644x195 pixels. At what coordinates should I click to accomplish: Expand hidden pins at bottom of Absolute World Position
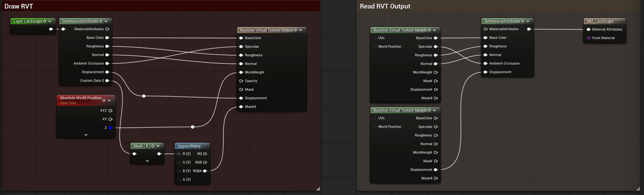pos(86,135)
